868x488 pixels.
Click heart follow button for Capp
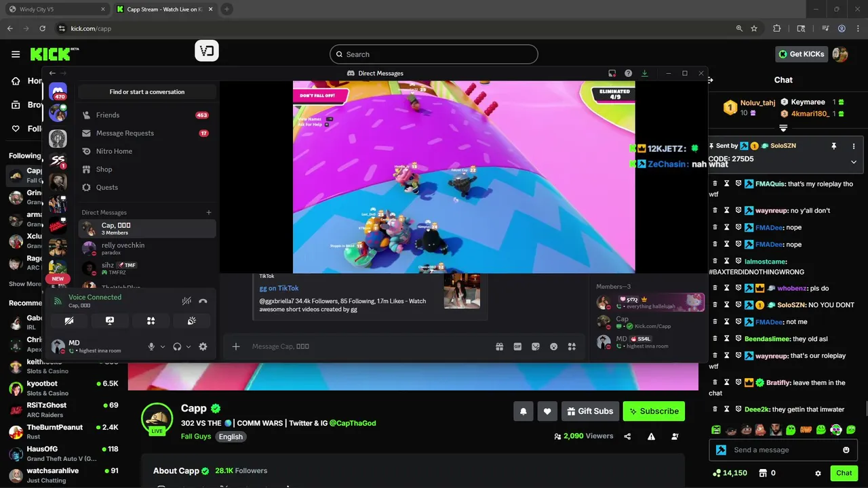point(547,411)
